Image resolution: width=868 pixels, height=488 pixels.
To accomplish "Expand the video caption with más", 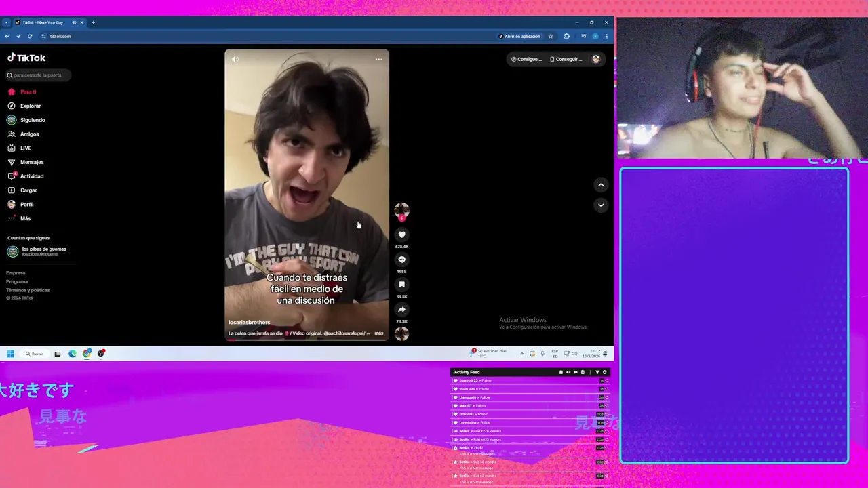I will (x=379, y=333).
